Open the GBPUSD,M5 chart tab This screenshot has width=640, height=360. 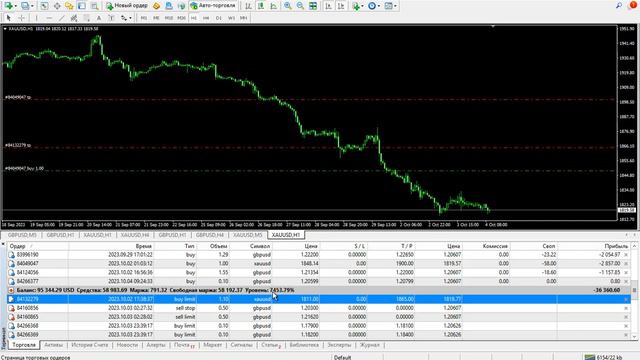[22, 235]
